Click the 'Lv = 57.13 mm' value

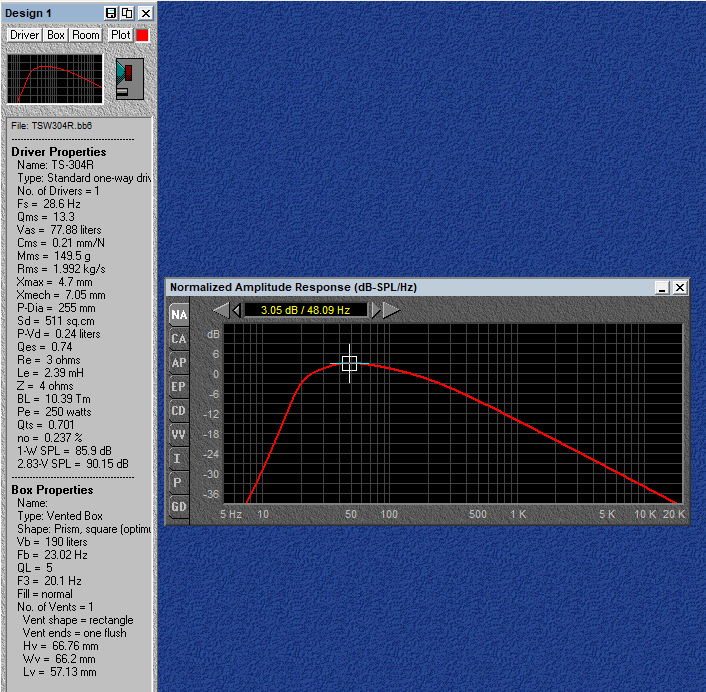click(x=59, y=672)
